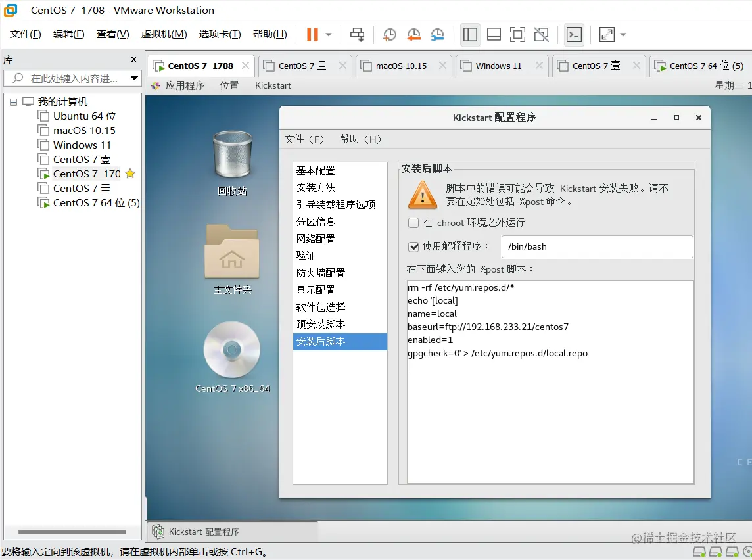This screenshot has width=752, height=560.
Task: Select 引导装载程序选项 in the list
Action: [x=340, y=204]
